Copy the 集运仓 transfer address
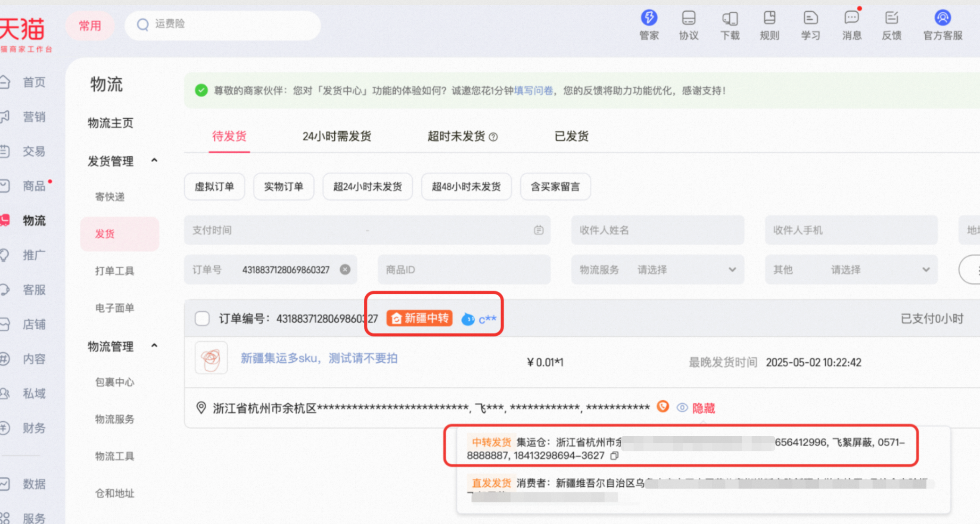The height and width of the screenshot is (524, 980). click(614, 456)
